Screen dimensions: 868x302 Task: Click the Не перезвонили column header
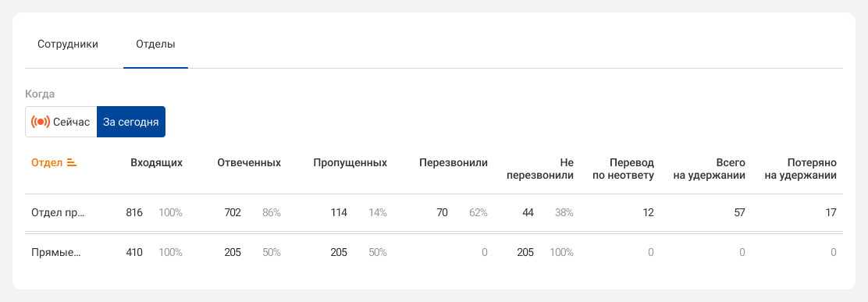click(541, 169)
